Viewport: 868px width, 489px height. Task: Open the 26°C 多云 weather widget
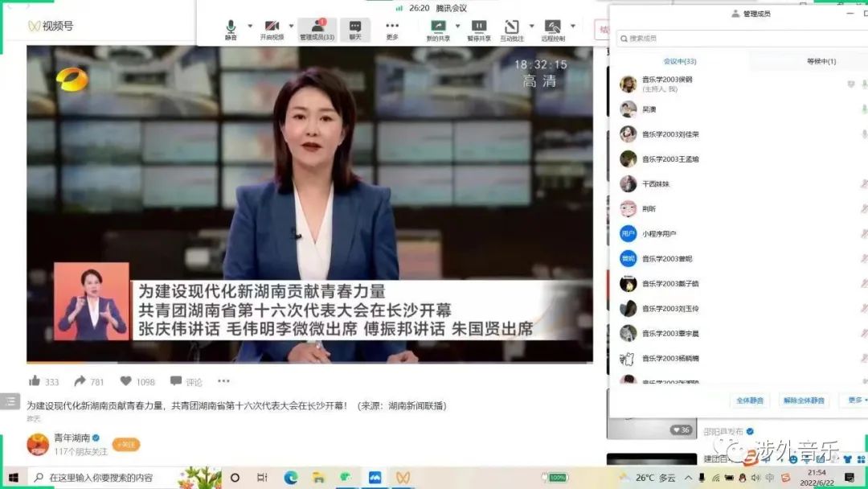[649, 478]
